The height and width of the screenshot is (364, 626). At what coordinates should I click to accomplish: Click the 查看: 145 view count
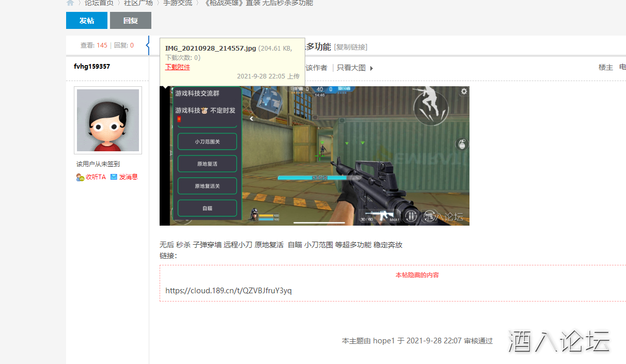(94, 45)
